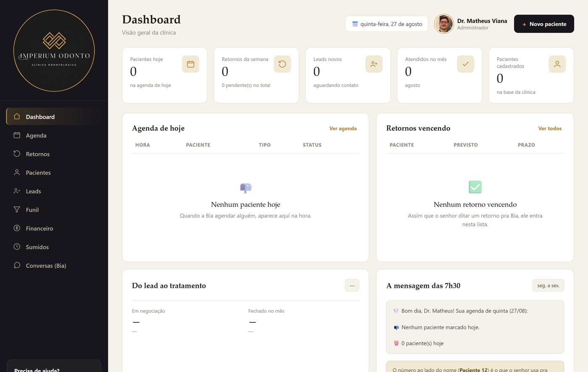Click the TIPO column header
This screenshot has height=372, width=588.
(x=265, y=145)
